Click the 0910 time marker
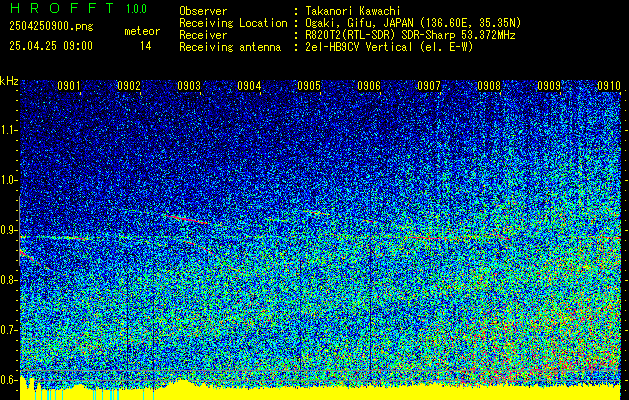The height and width of the screenshot is (400, 629). [x=609, y=86]
